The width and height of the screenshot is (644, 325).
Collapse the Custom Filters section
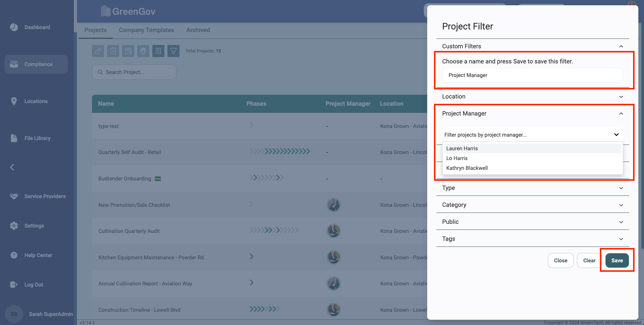click(x=621, y=46)
